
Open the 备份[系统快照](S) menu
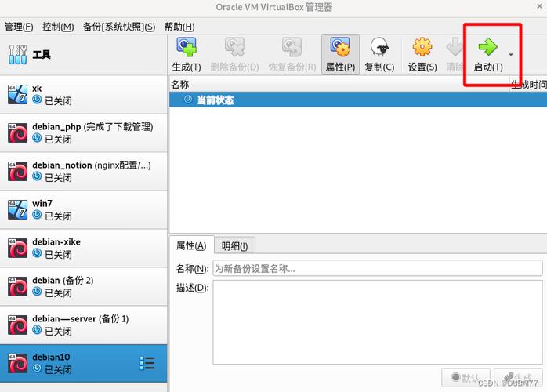coord(119,27)
